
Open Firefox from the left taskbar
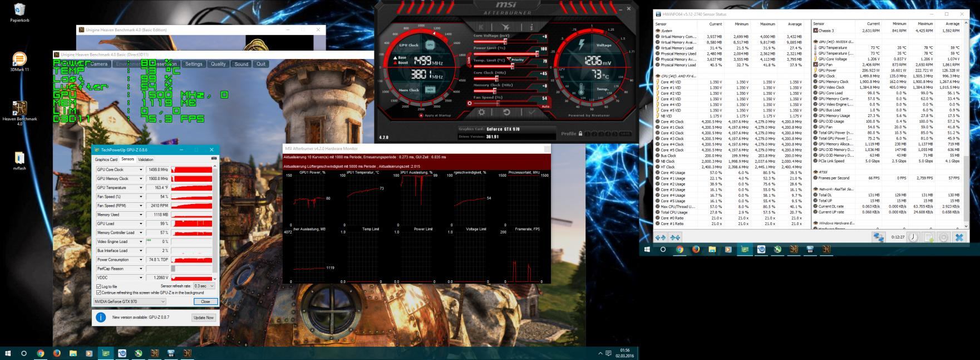point(57,353)
